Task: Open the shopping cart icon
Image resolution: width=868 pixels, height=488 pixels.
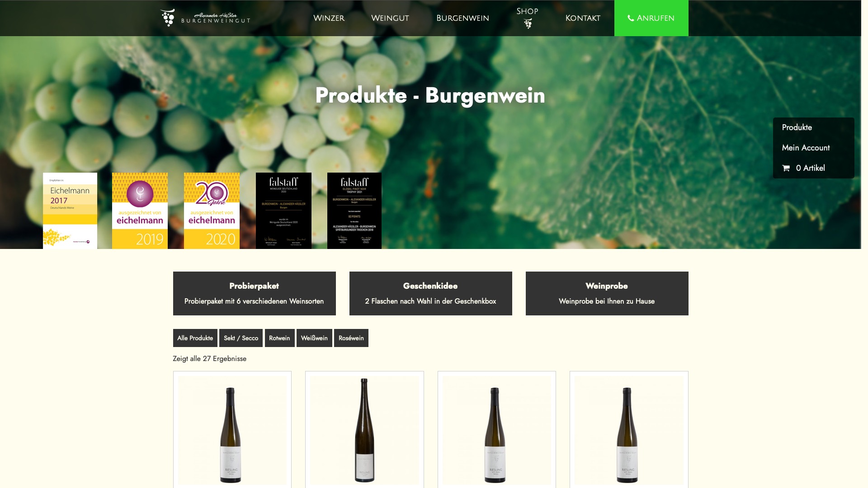Action: [786, 168]
